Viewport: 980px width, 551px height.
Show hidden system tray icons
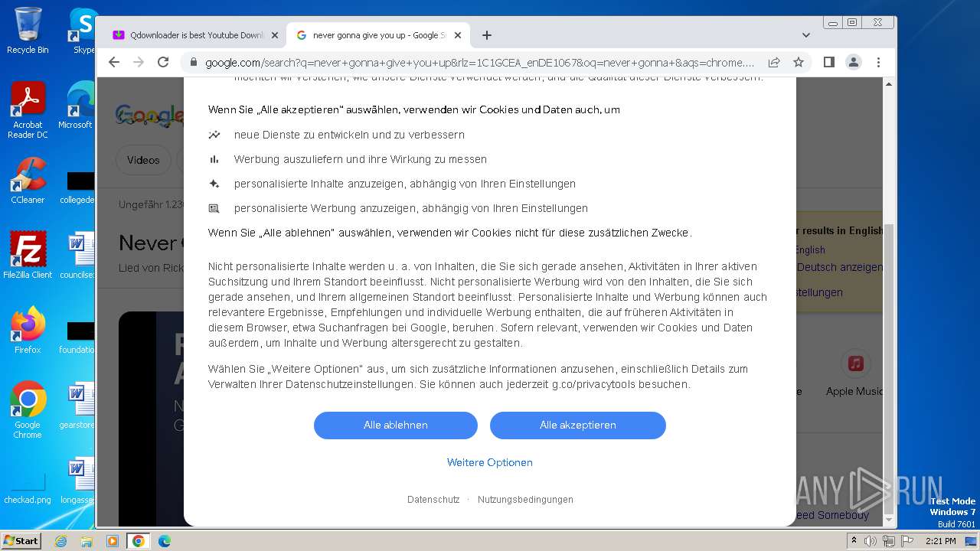click(854, 541)
